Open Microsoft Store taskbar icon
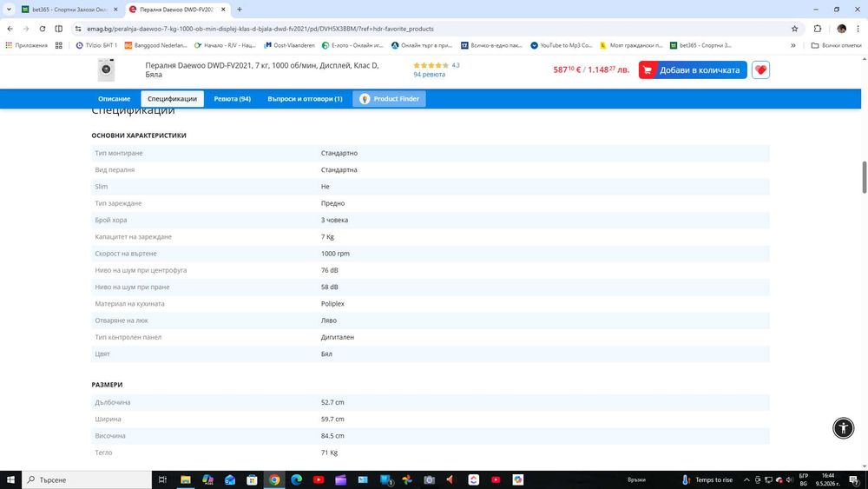 252,479
